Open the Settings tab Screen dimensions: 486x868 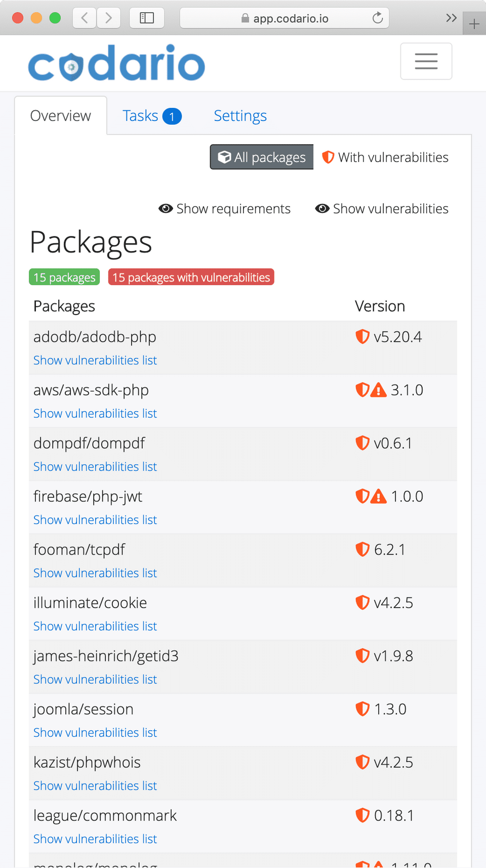240,116
